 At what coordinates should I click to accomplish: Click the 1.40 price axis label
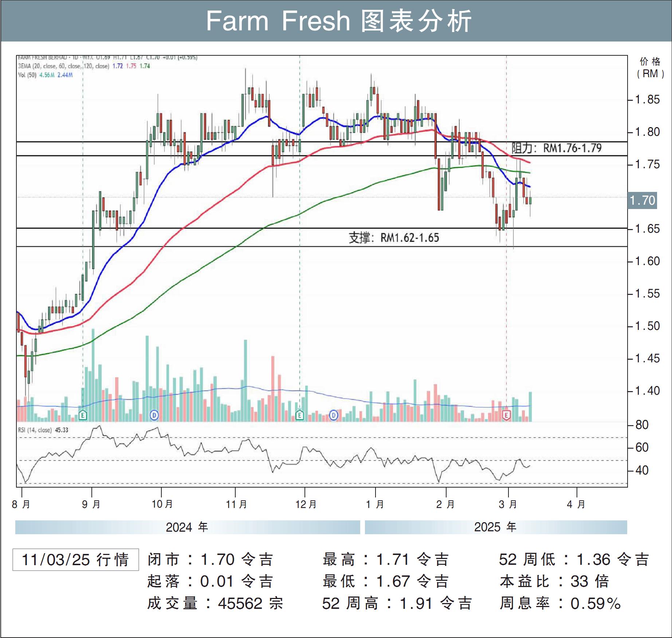point(648,391)
